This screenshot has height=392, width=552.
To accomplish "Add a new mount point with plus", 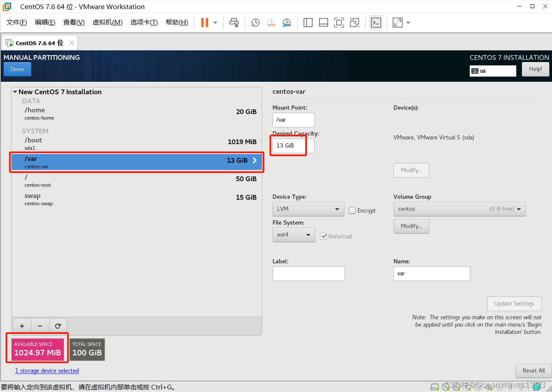I will 22,326.
